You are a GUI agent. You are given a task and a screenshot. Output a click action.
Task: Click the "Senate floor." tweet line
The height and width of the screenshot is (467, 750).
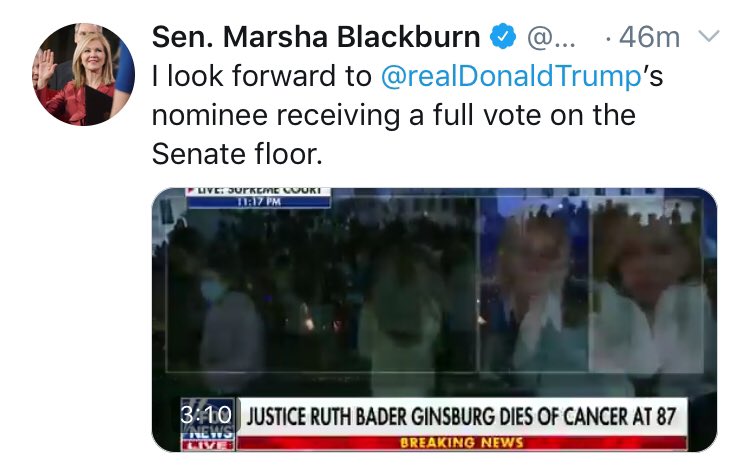[x=237, y=154]
